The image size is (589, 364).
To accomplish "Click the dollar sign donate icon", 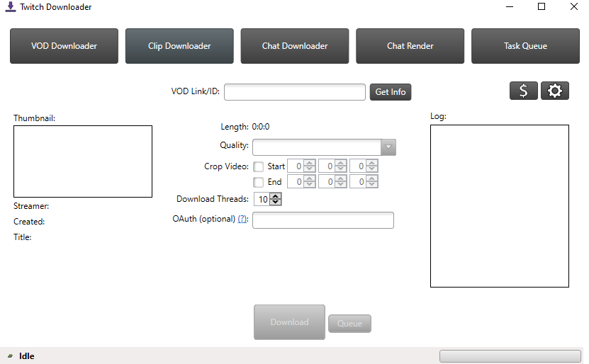I will click(x=523, y=91).
